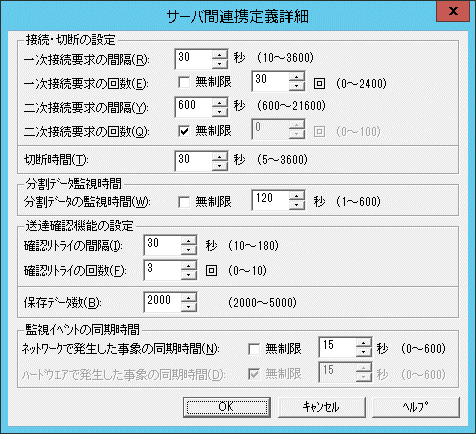Viewport: 476px width, 434px height.
Task: Enable 無制限 for 分割データの監視時間
Action: tap(184, 202)
